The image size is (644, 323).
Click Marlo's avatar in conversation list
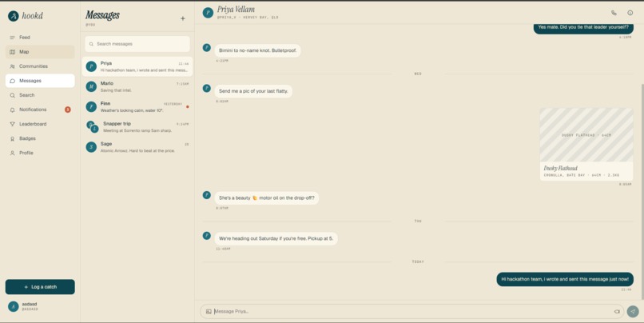pyautogui.click(x=91, y=86)
